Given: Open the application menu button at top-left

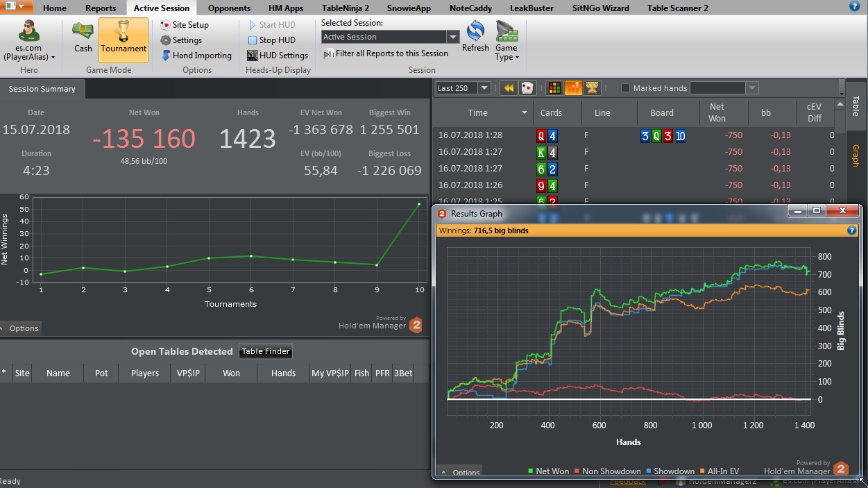Looking at the screenshot, I should click(x=17, y=6).
